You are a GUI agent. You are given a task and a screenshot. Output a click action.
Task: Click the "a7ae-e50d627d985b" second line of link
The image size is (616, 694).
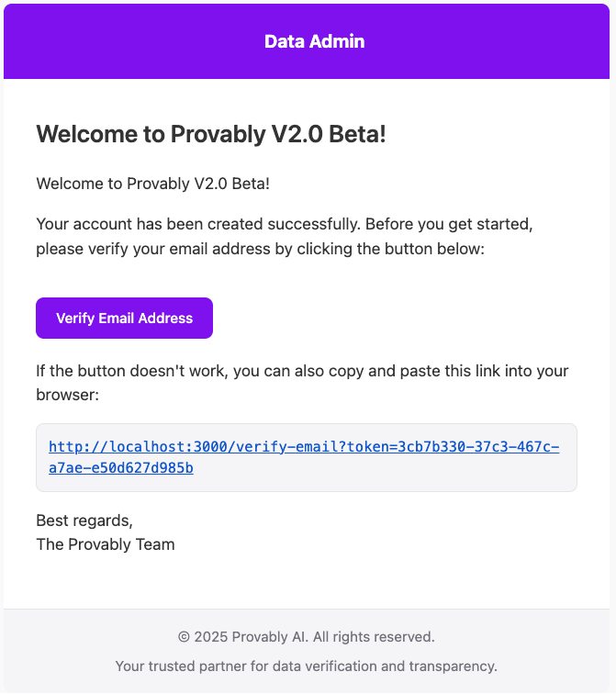pyautogui.click(x=120, y=468)
